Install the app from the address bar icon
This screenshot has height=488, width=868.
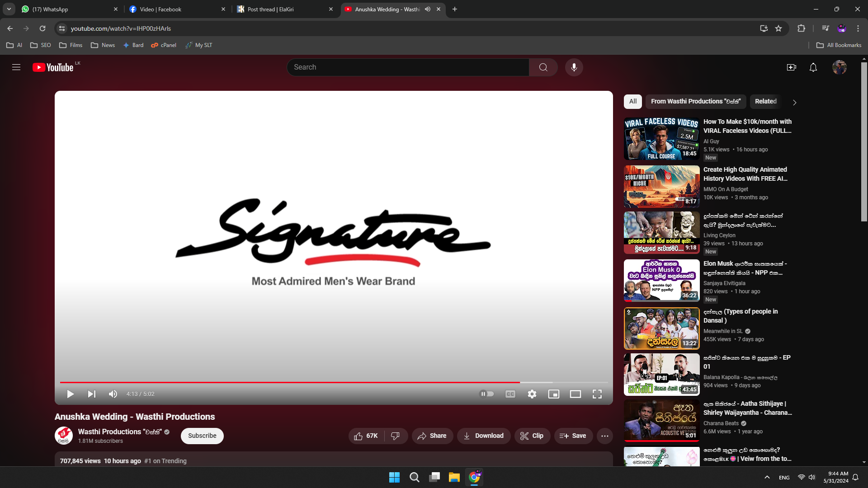(x=764, y=28)
